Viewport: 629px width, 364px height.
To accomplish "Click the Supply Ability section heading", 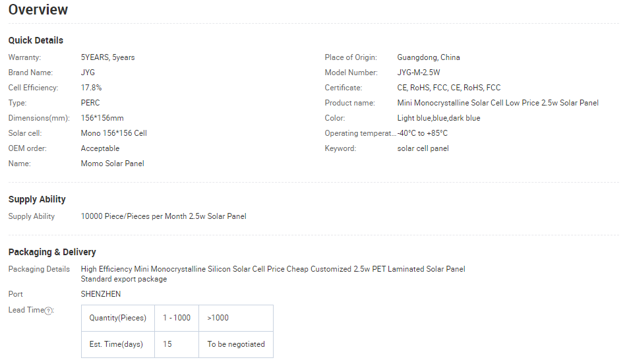I will click(x=37, y=199).
